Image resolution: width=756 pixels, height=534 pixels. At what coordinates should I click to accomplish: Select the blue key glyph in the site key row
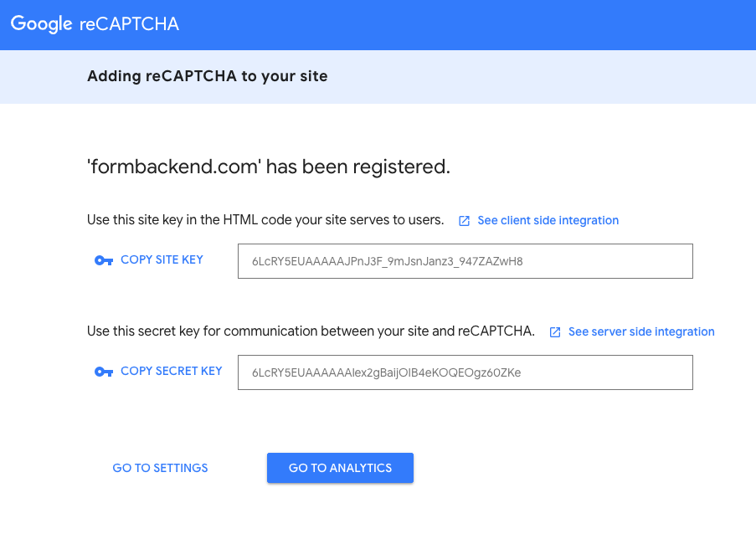[104, 260]
